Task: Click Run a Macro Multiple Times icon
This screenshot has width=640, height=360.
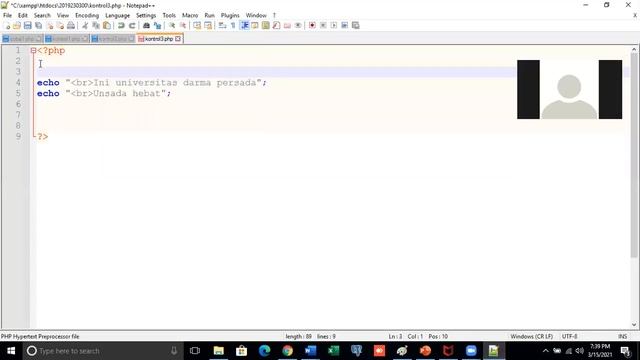Action: [x=344, y=25]
